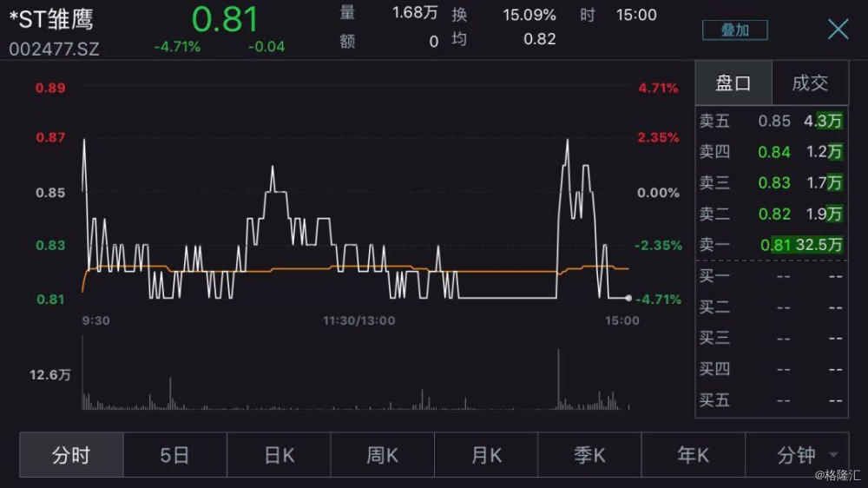Tap the 叠加 overlay button
This screenshot has width=868, height=488.
click(734, 30)
